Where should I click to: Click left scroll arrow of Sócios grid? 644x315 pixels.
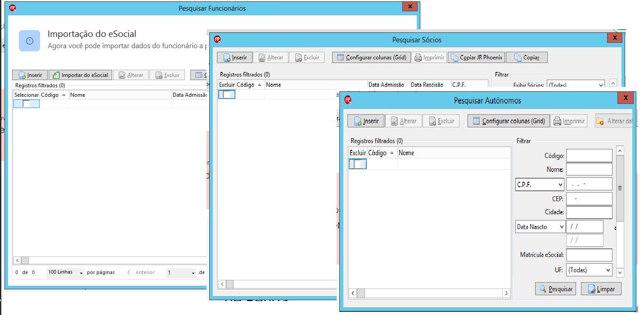point(222,284)
